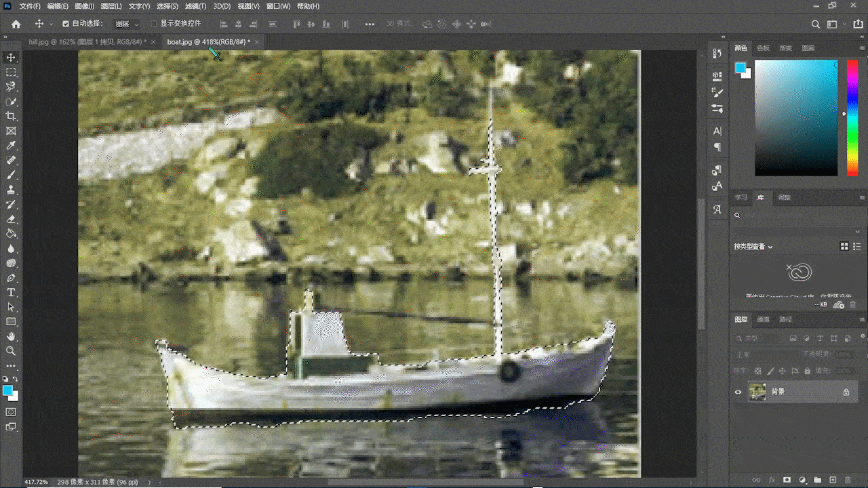Expand the 按类型查看 dropdown in Libraries

coord(753,247)
